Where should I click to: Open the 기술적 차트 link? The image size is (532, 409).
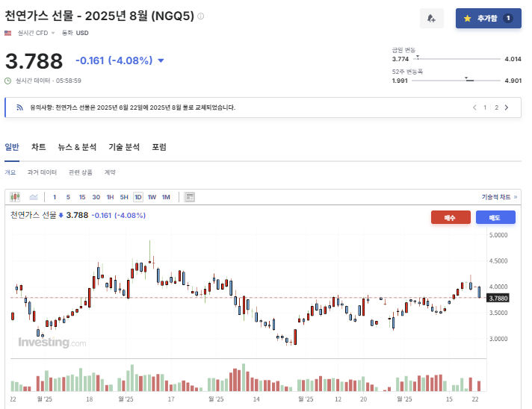coord(499,197)
